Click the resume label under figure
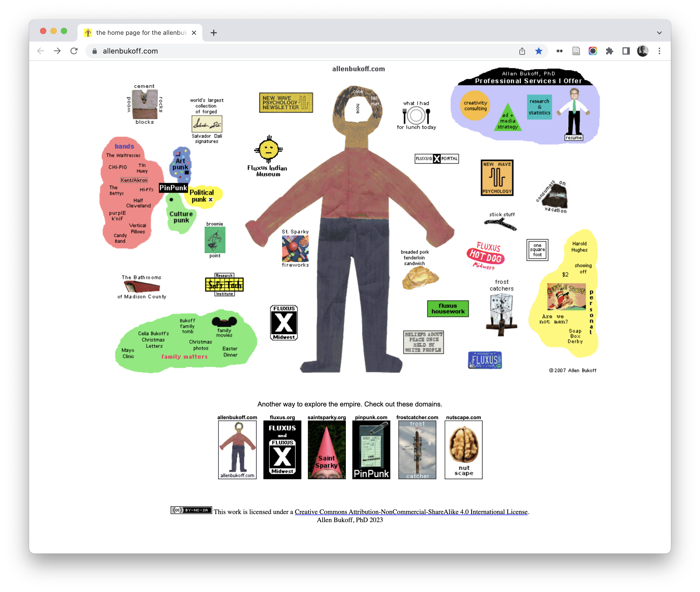The height and width of the screenshot is (592, 700). pyautogui.click(x=573, y=137)
